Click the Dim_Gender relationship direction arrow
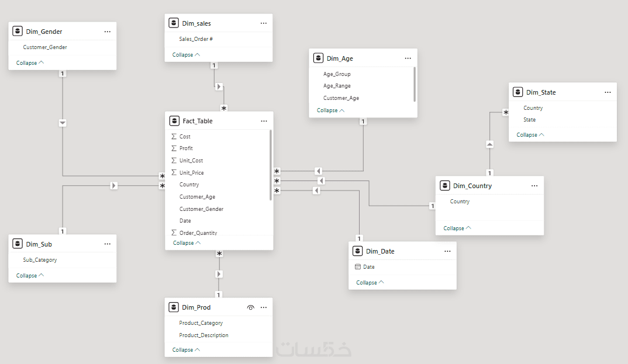The height and width of the screenshot is (364, 628). [x=63, y=123]
